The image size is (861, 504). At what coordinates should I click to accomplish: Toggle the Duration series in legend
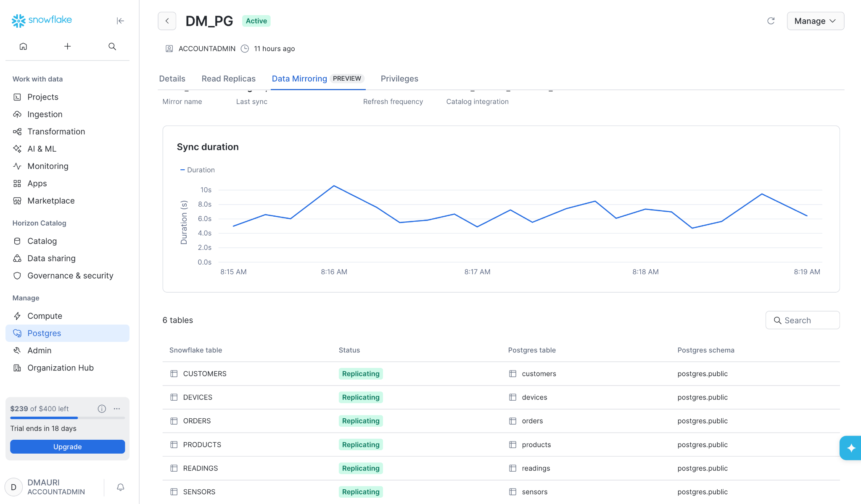pos(198,170)
